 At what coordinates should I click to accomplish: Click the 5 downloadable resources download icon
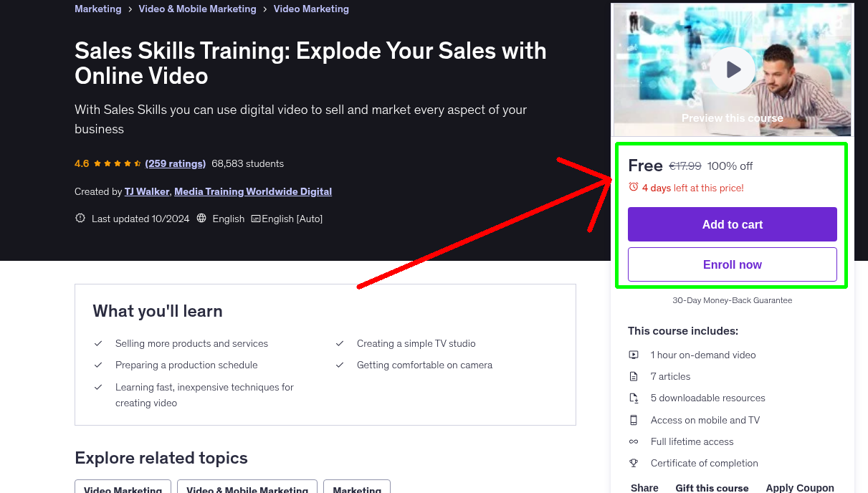tap(634, 398)
